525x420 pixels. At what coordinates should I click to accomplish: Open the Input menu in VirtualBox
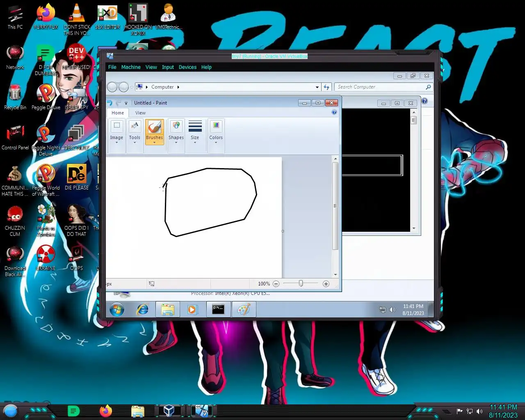[x=168, y=67]
